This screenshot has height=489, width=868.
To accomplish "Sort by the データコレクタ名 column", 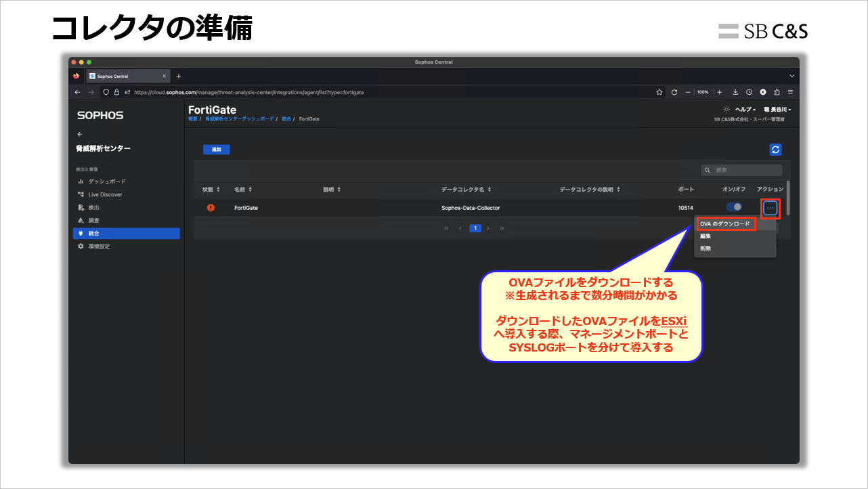I will tap(466, 190).
